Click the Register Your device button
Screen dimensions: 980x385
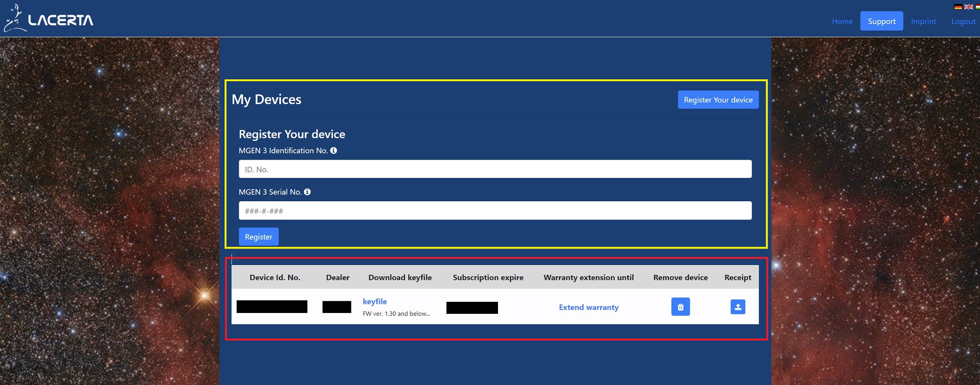tap(718, 100)
